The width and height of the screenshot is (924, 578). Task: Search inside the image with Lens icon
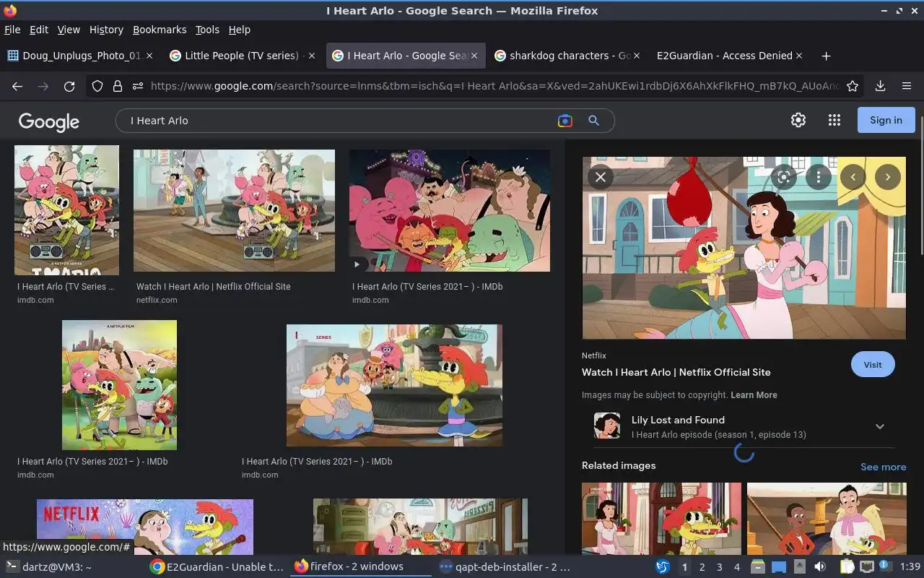(784, 177)
